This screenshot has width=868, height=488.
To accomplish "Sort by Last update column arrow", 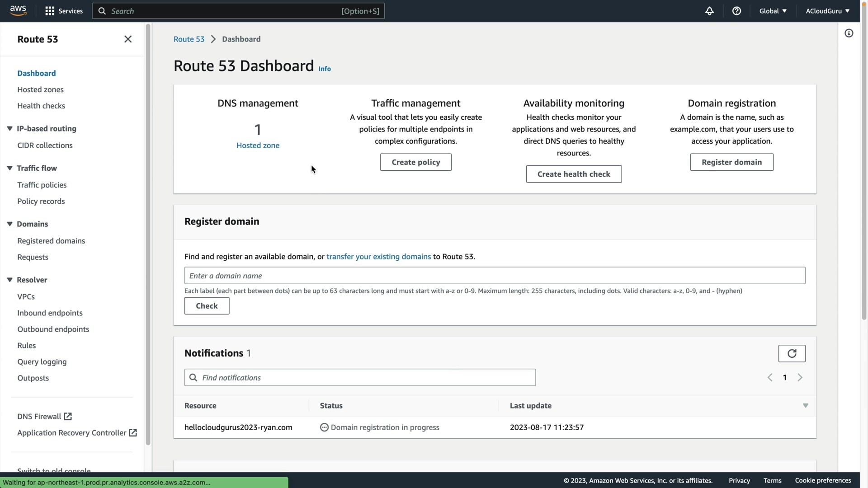I will (x=805, y=406).
